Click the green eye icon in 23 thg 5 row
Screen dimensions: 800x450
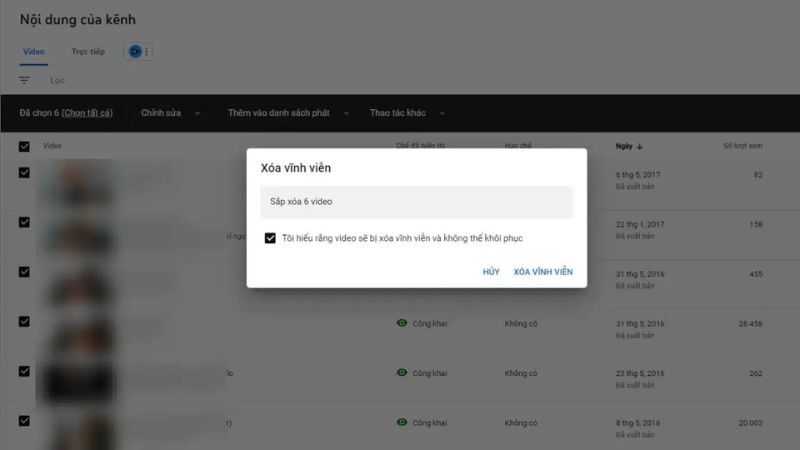402,373
